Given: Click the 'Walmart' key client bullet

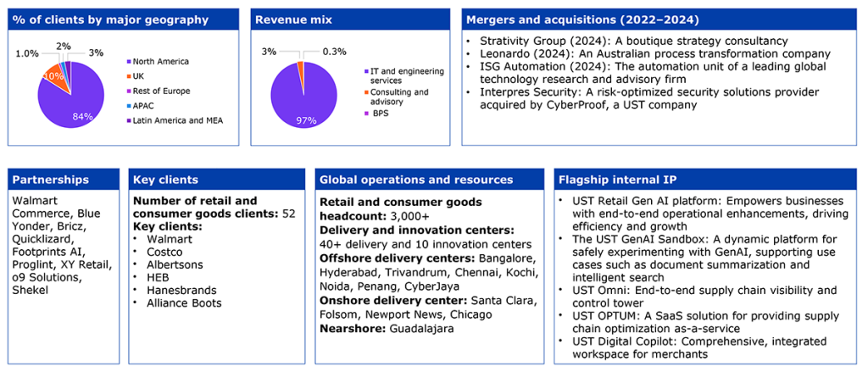Looking at the screenshot, I should pyautogui.click(x=170, y=239).
